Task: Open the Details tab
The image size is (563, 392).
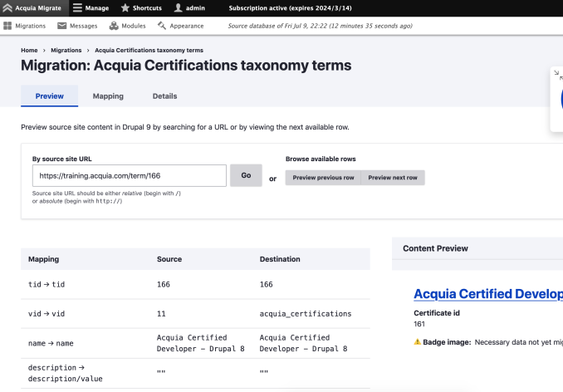Action: [x=164, y=96]
